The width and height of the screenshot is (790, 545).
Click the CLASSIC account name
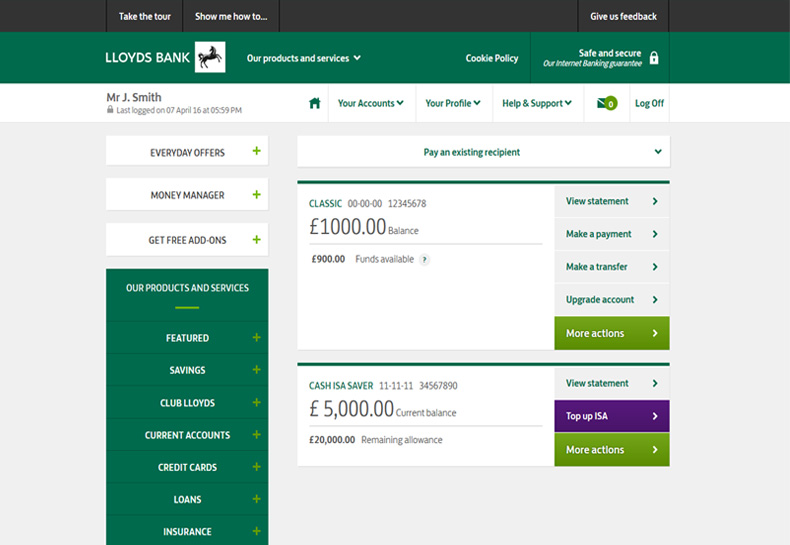pyautogui.click(x=325, y=203)
